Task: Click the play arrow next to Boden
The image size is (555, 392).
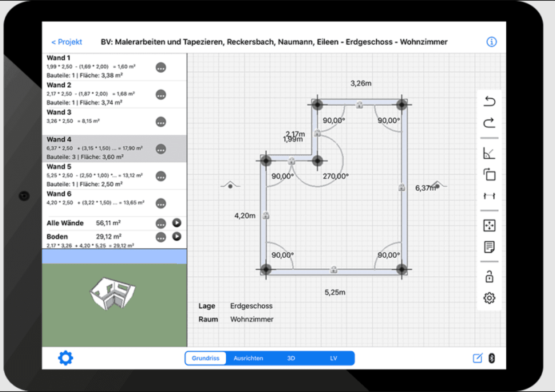Action: pyautogui.click(x=177, y=236)
